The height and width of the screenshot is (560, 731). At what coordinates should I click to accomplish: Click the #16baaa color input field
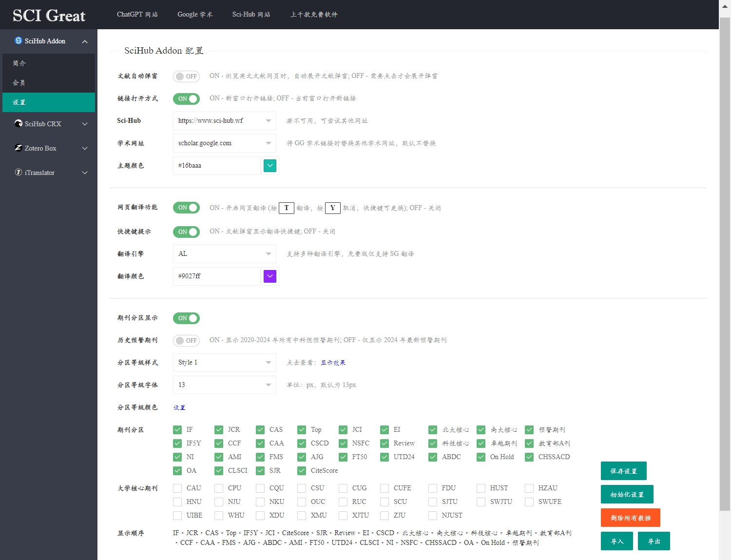point(216,166)
